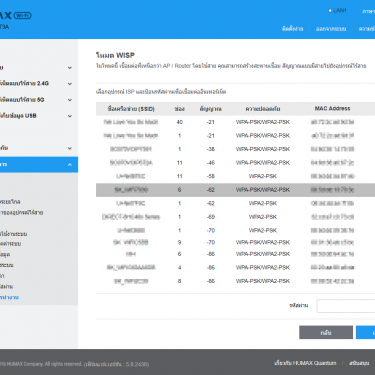375x375 pixels.
Task: Select the network row on channel 4
Action: (x=235, y=267)
